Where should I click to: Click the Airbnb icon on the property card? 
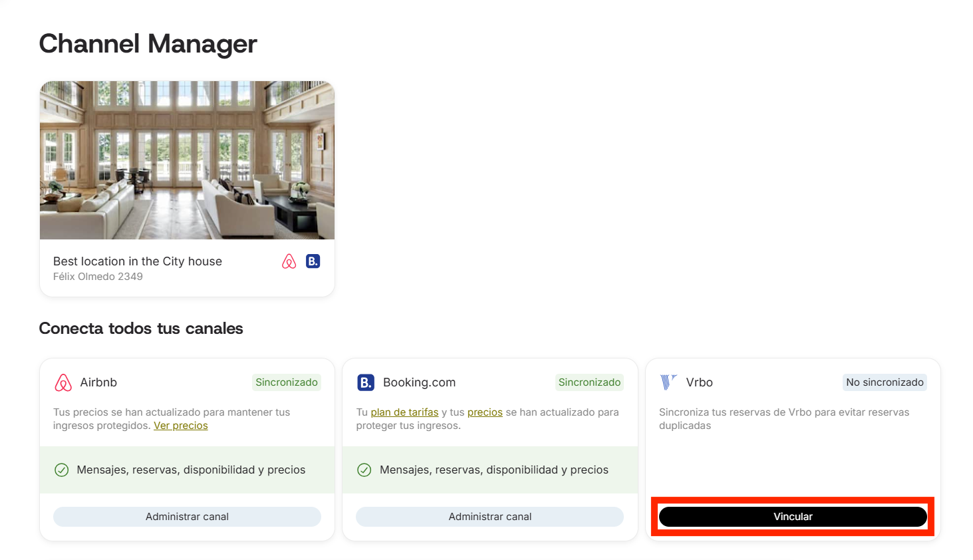pos(289,261)
